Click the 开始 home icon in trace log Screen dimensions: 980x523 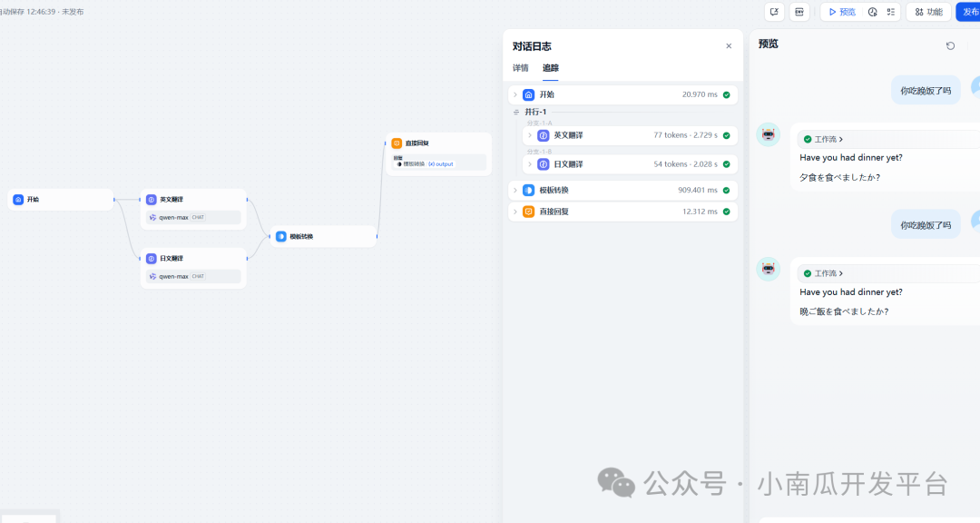(x=529, y=94)
